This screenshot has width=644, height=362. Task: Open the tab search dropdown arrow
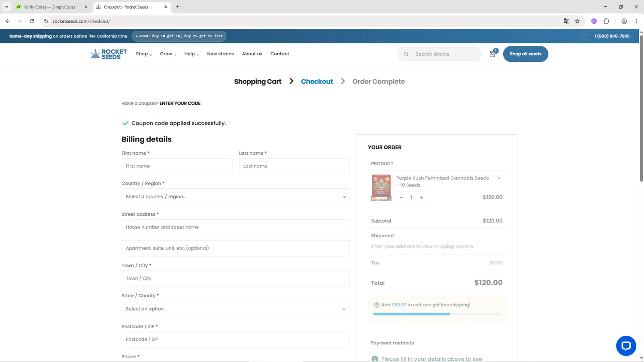(x=7, y=7)
